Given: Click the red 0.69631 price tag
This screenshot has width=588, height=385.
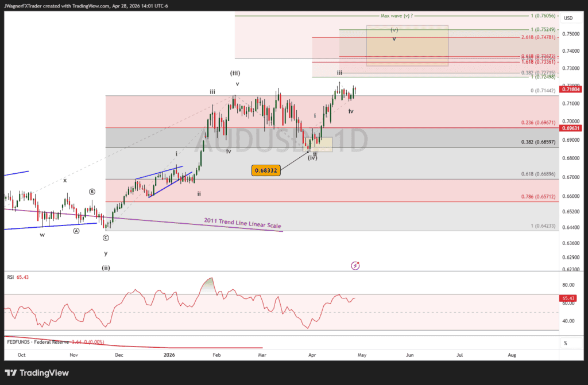Looking at the screenshot, I should coord(571,128).
